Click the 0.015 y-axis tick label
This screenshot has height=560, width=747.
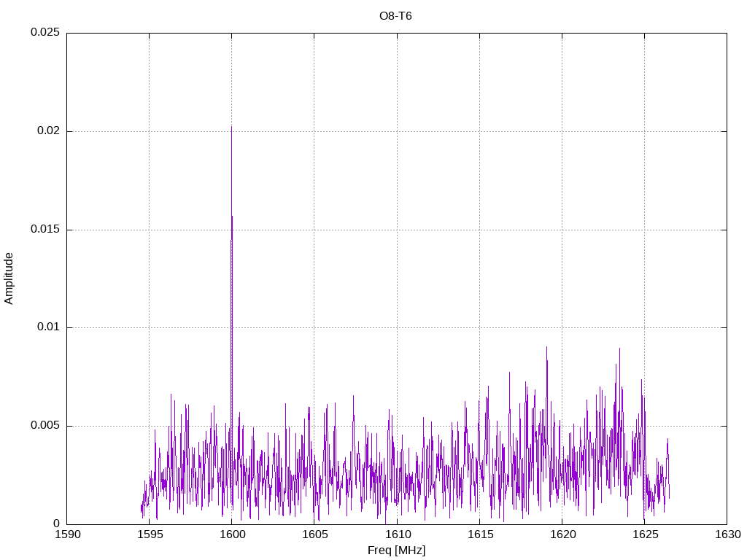(45, 229)
